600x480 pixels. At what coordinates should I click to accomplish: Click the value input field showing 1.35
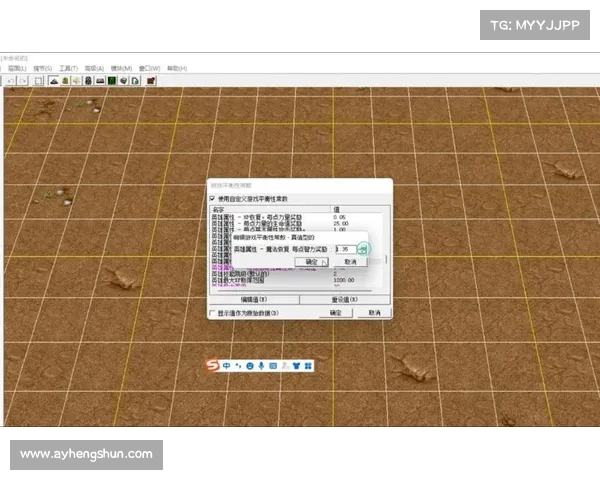(x=345, y=248)
